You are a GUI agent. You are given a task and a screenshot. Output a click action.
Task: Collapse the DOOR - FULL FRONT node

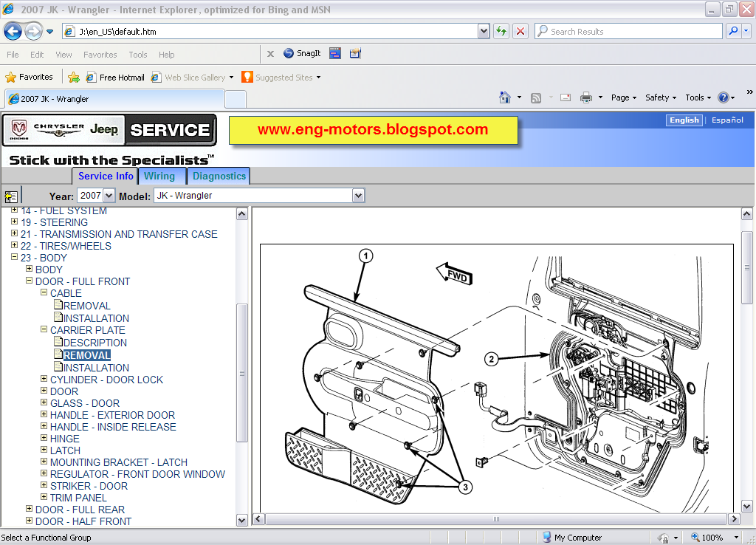tap(29, 280)
